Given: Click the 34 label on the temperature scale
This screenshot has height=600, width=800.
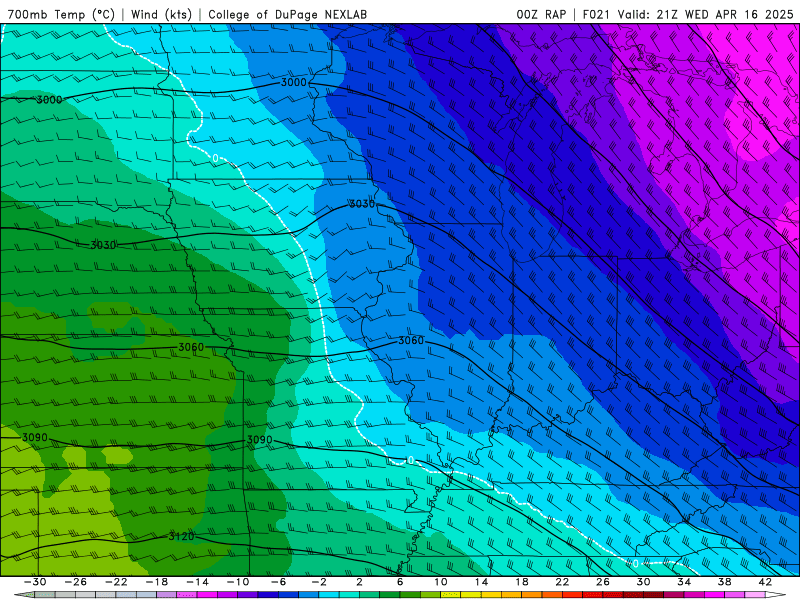Looking at the screenshot, I should pos(684,582).
